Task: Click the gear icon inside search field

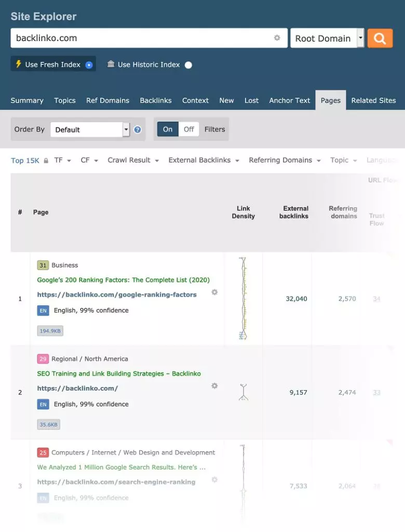Action: tap(277, 38)
